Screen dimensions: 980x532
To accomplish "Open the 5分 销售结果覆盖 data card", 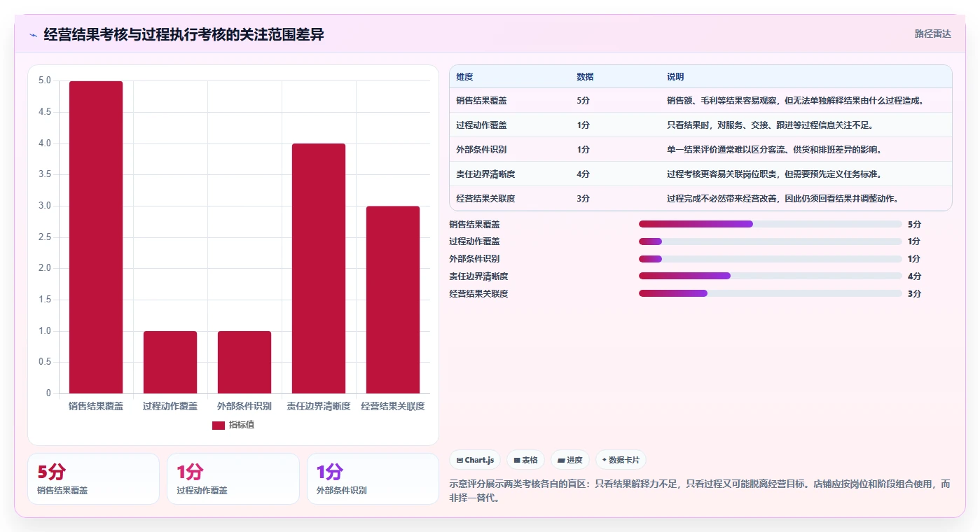I will tap(93, 479).
